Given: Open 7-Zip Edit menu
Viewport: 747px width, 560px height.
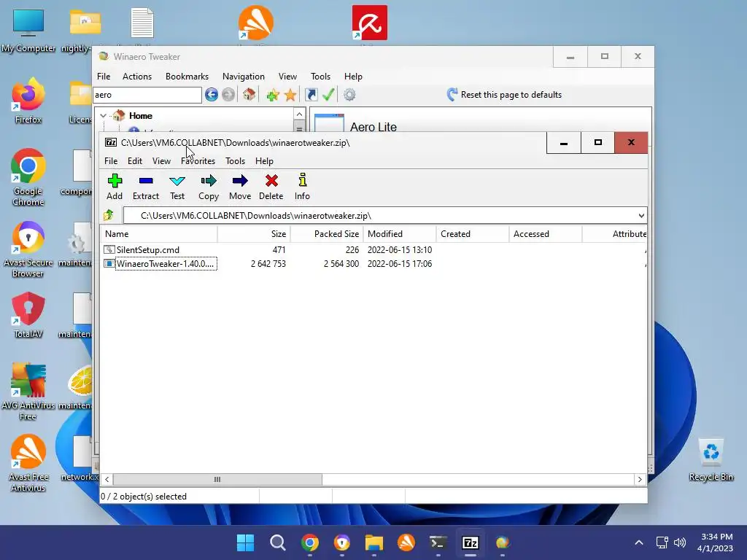Looking at the screenshot, I should [x=135, y=161].
